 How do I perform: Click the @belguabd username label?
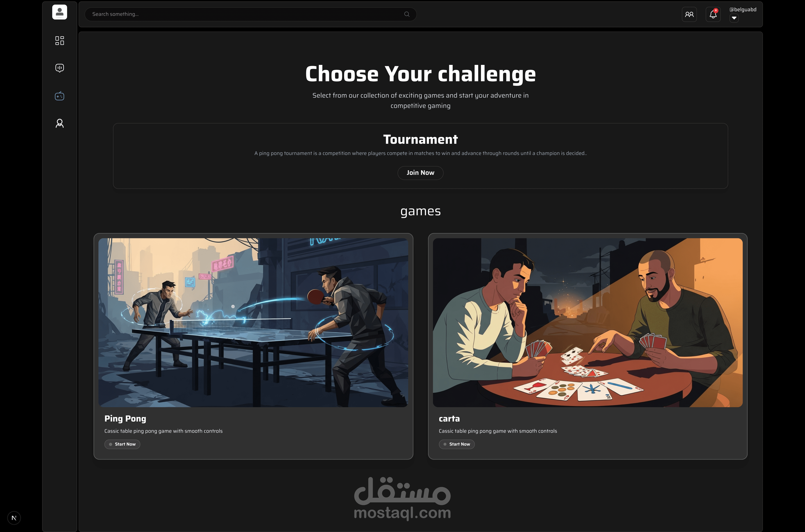point(743,10)
